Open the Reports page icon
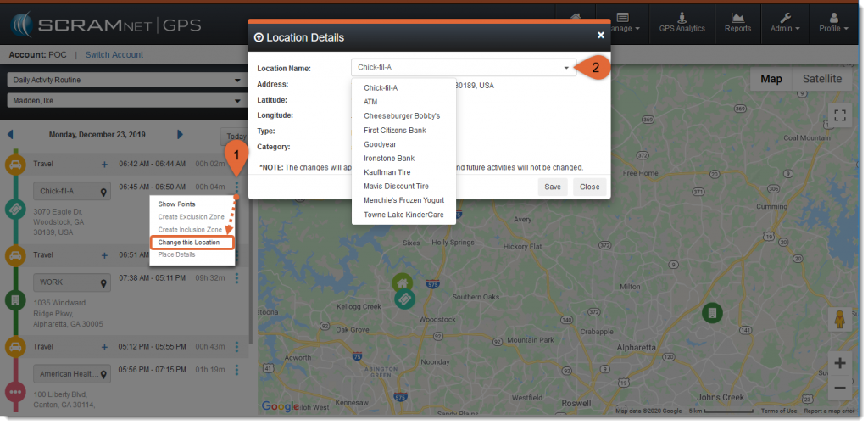The image size is (868, 425). (x=737, y=22)
